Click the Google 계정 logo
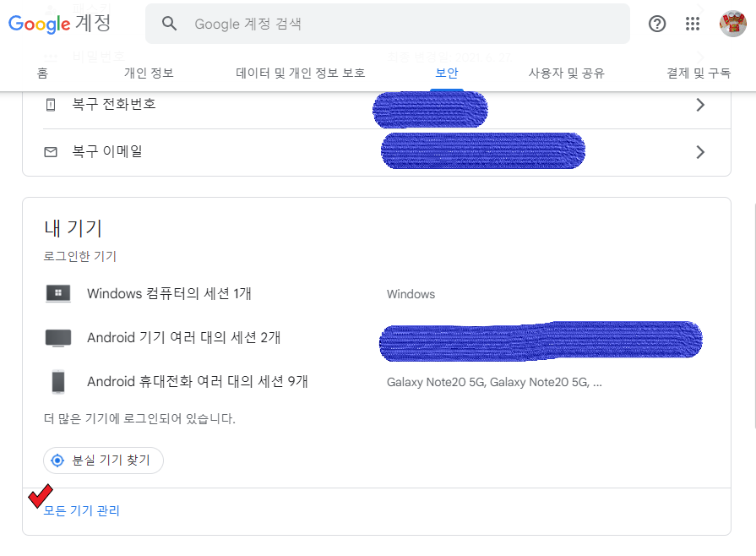This screenshot has height=556, width=756. 59,23
